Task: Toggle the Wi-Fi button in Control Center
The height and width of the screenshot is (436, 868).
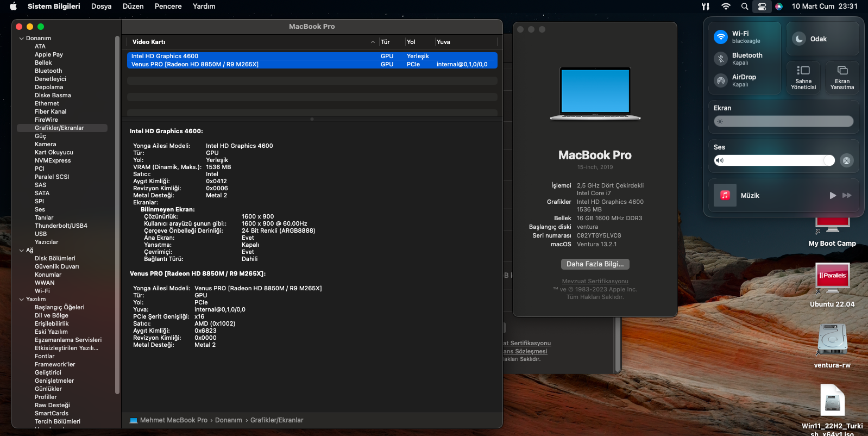Action: [721, 37]
